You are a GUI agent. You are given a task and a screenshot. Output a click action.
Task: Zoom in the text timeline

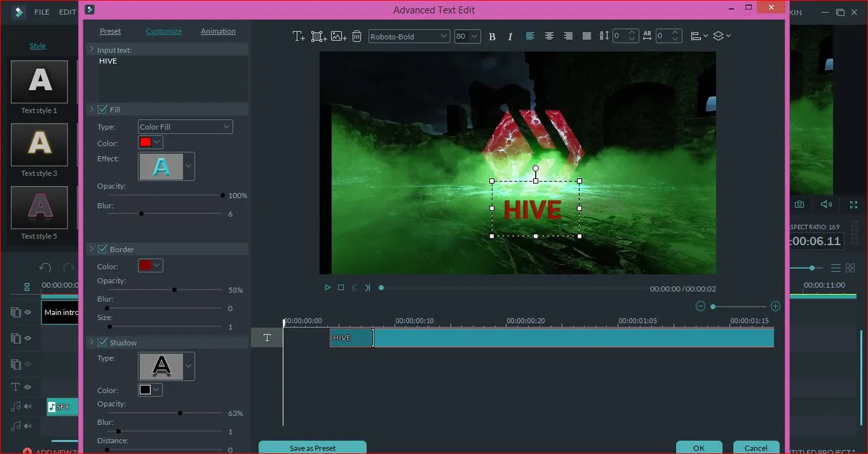pos(776,306)
